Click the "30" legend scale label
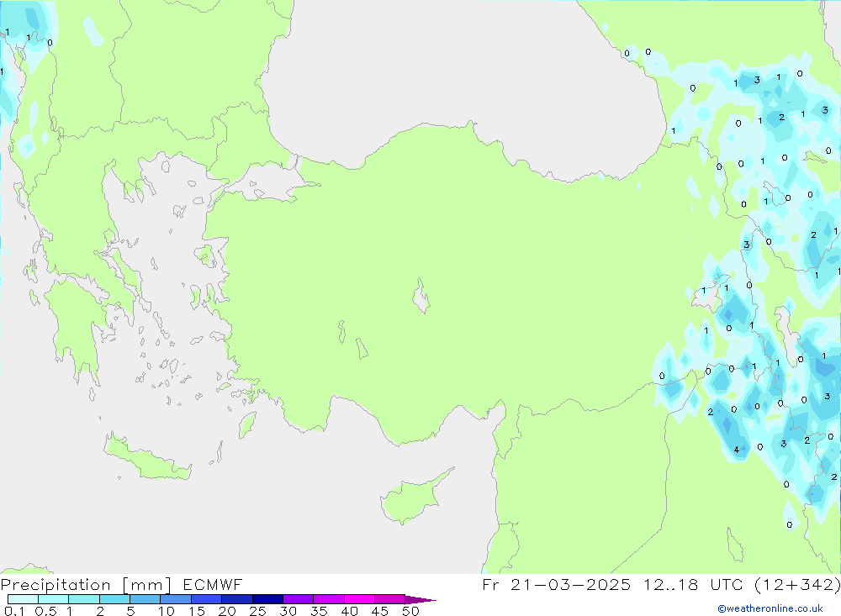Viewport: 841px width, 616px height. [x=288, y=611]
